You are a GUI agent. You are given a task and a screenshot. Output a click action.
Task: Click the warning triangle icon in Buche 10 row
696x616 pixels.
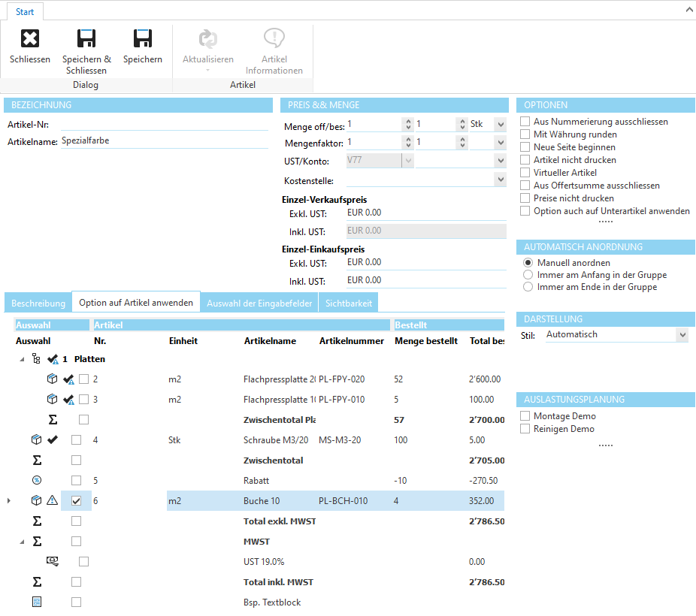pyautogui.click(x=52, y=500)
